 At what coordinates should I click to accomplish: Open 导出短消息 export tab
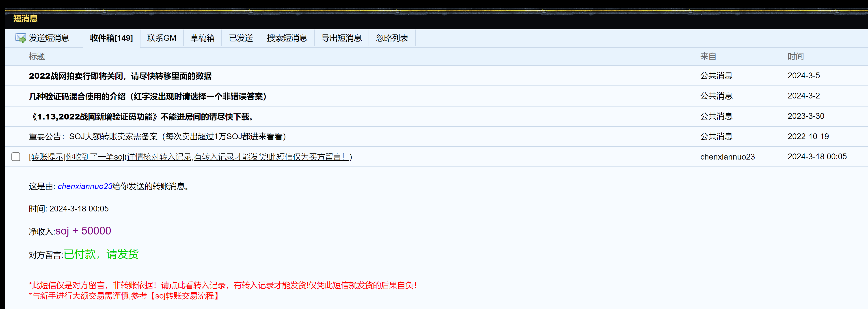pyautogui.click(x=341, y=38)
